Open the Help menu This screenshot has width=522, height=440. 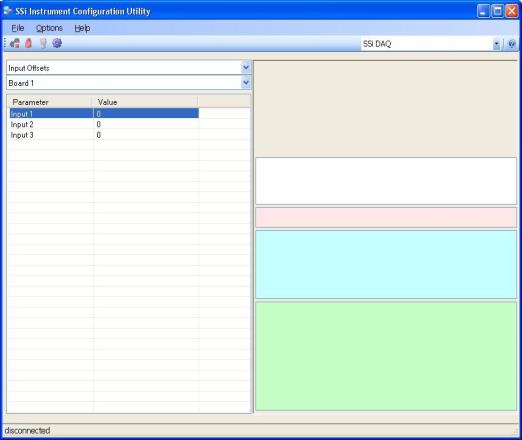(82, 28)
